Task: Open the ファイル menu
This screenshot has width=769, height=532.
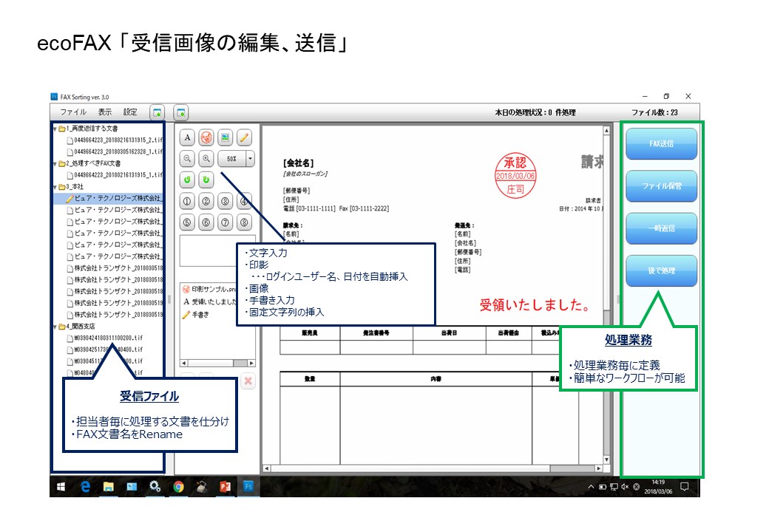Action: point(73,112)
